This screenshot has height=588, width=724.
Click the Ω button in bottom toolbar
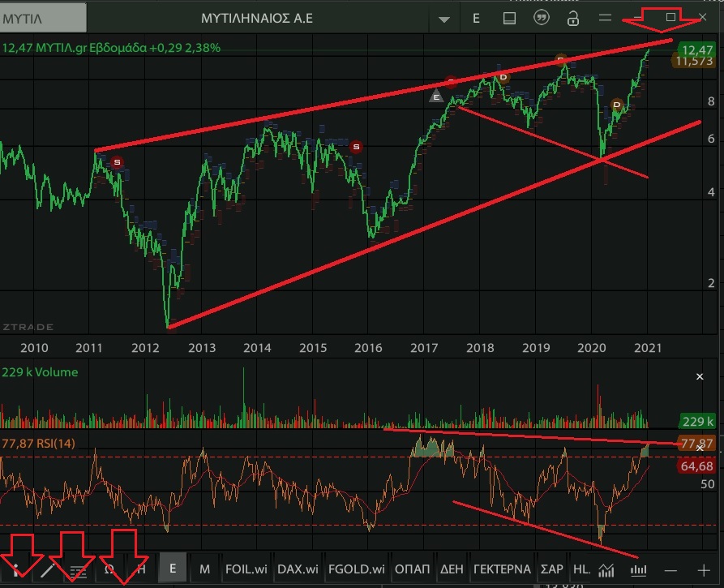coord(109,569)
